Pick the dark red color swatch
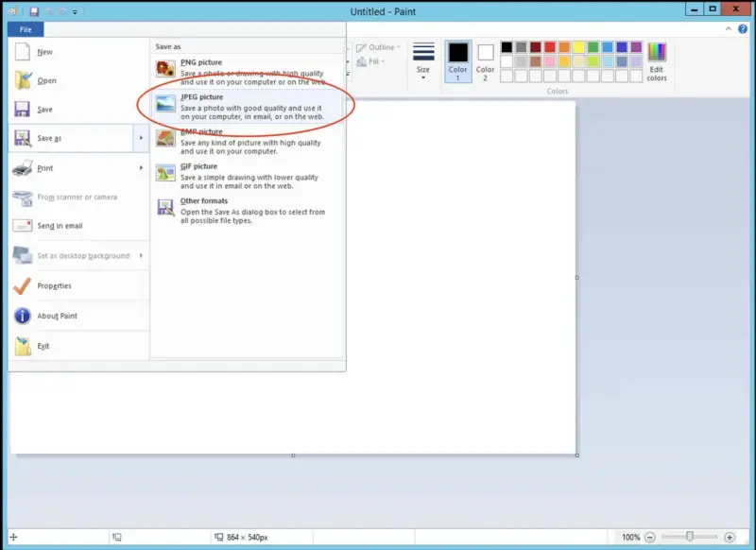 (x=535, y=46)
